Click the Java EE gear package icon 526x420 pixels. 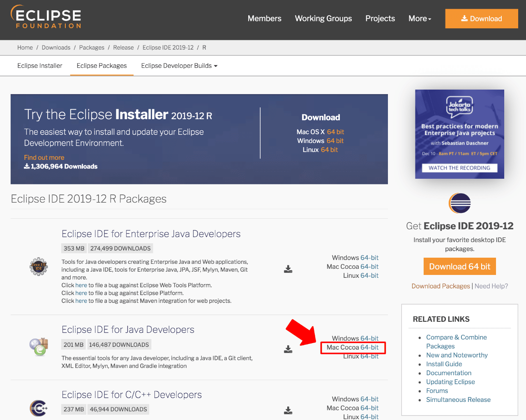click(39, 267)
